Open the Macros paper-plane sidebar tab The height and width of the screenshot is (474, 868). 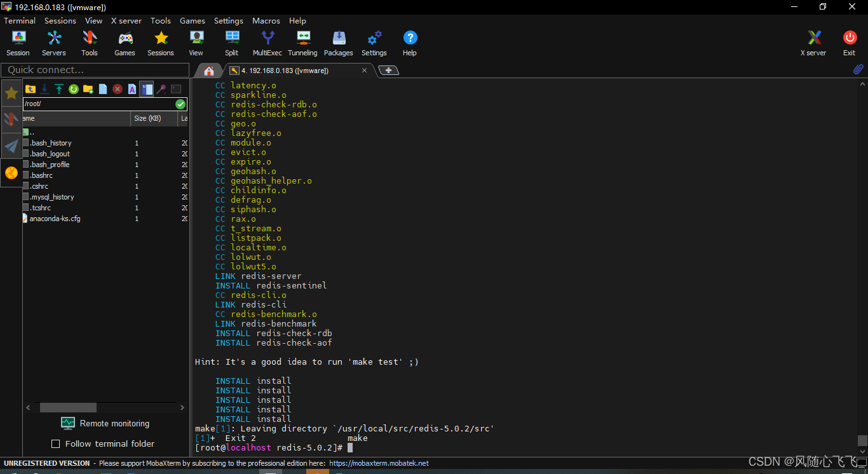[11, 146]
